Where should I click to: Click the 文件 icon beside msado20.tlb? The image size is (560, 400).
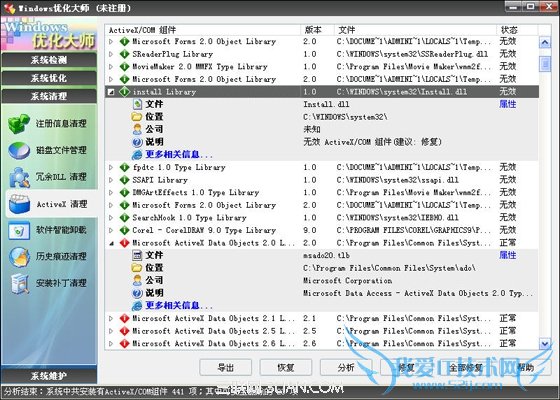coord(137,255)
